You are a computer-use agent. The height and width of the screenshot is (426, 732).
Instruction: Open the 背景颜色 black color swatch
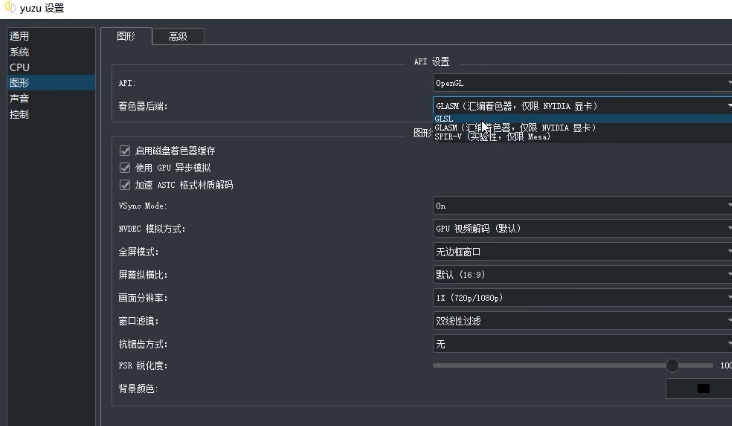click(702, 389)
